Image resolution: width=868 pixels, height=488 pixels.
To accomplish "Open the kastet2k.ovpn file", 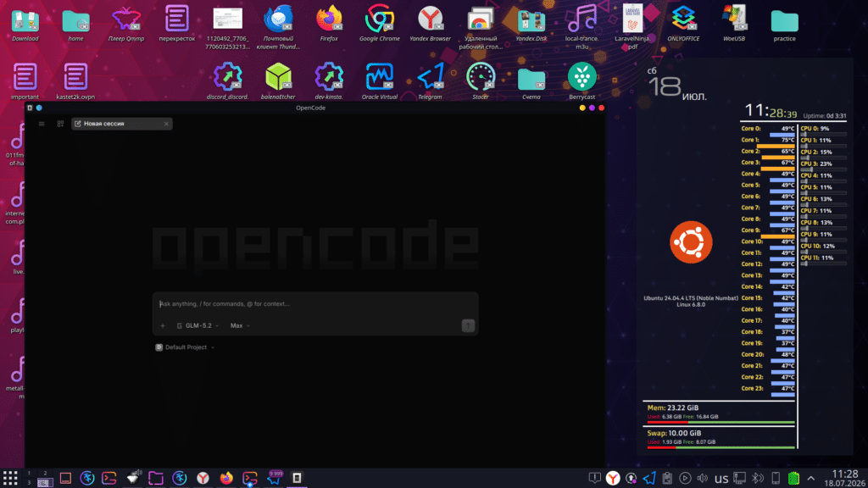I will pyautogui.click(x=75, y=82).
